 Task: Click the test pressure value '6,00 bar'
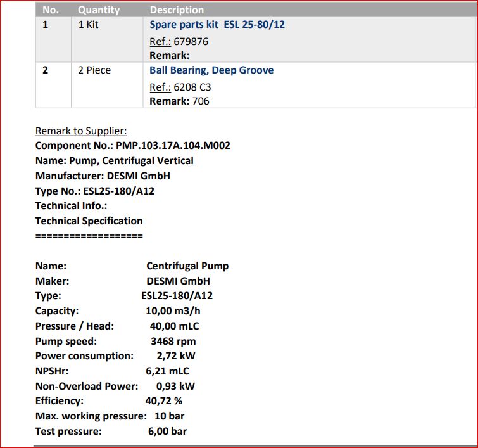(x=167, y=431)
